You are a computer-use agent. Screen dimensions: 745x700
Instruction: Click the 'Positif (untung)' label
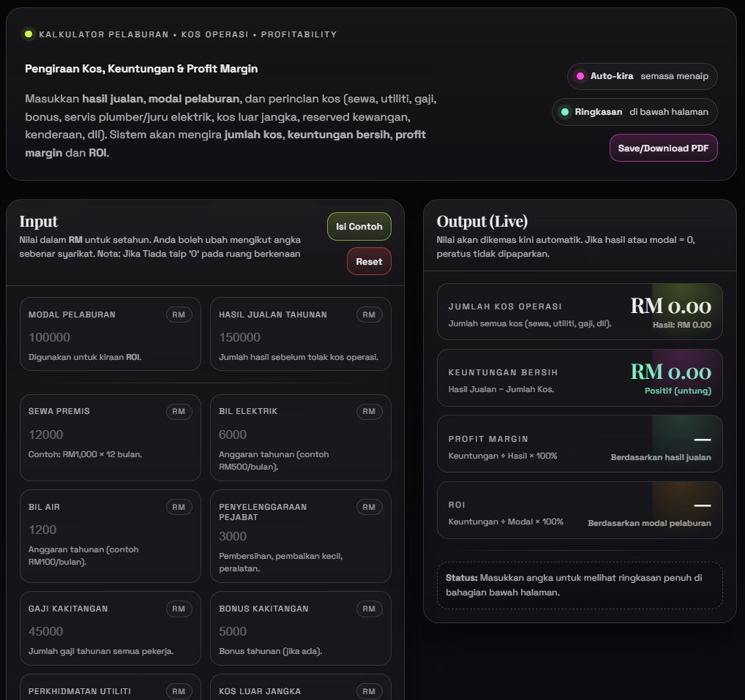678,391
